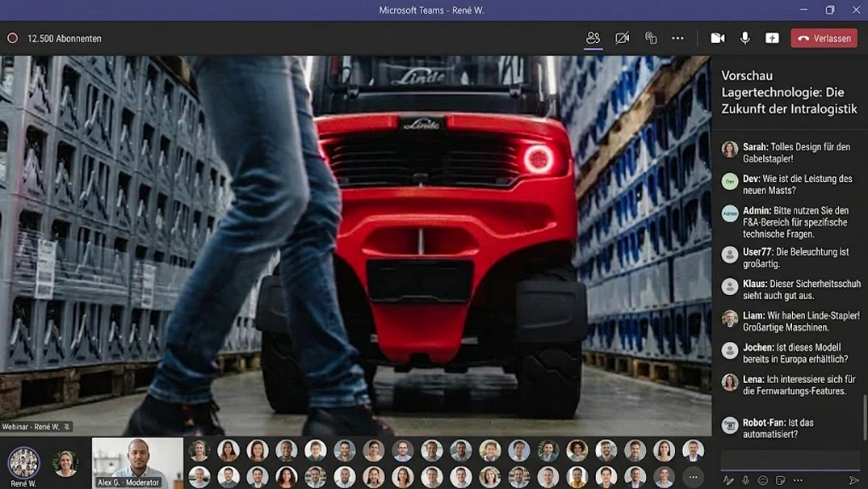Open the share content tray icon

(x=651, y=38)
